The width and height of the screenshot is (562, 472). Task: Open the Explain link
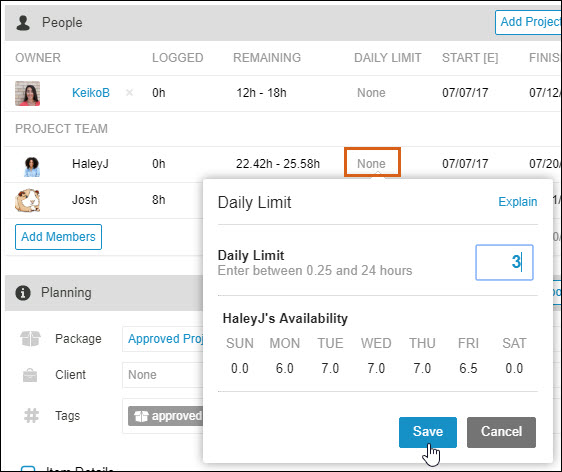click(x=518, y=202)
